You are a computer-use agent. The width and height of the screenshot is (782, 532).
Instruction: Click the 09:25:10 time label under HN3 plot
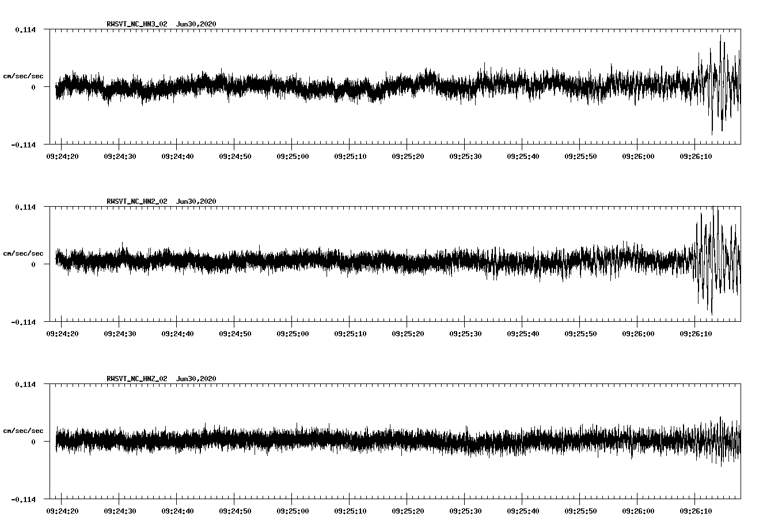350,156
